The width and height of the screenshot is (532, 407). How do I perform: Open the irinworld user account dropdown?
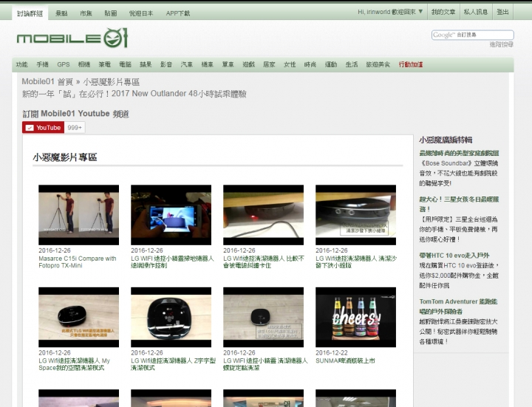click(390, 12)
